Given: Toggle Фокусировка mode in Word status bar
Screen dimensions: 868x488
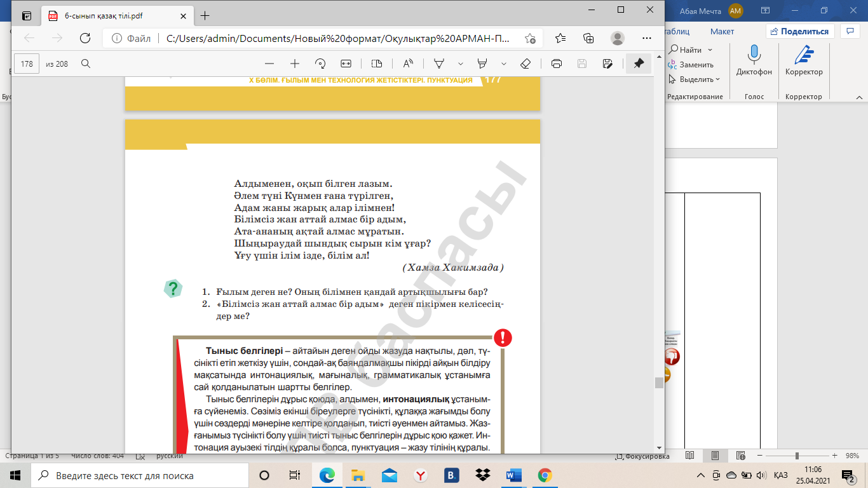Looking at the screenshot, I should 642,456.
